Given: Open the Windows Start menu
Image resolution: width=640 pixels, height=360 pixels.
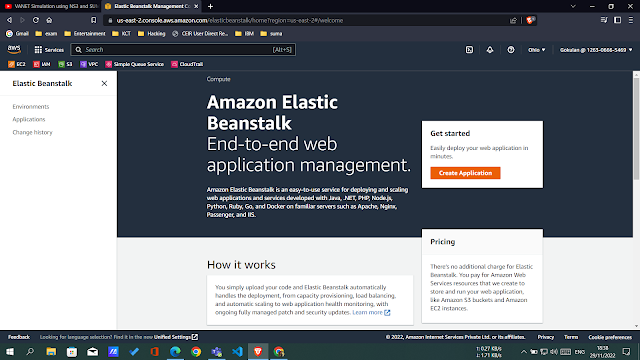Looking at the screenshot, I should (x=10, y=352).
